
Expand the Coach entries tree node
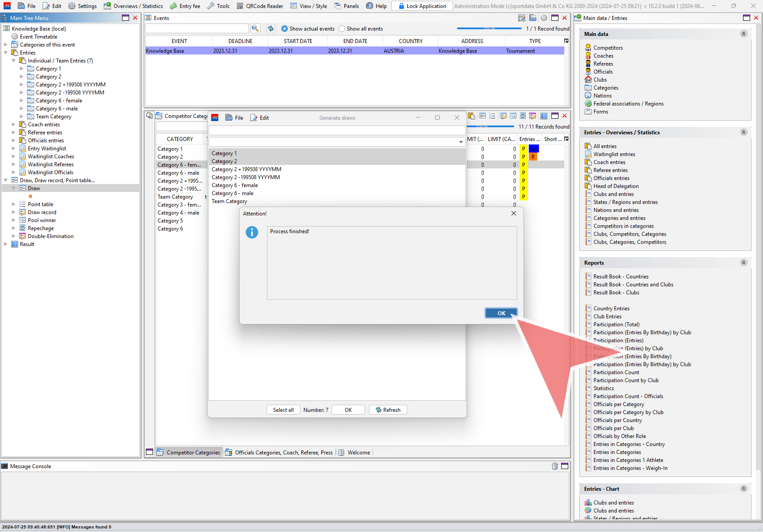pos(14,125)
